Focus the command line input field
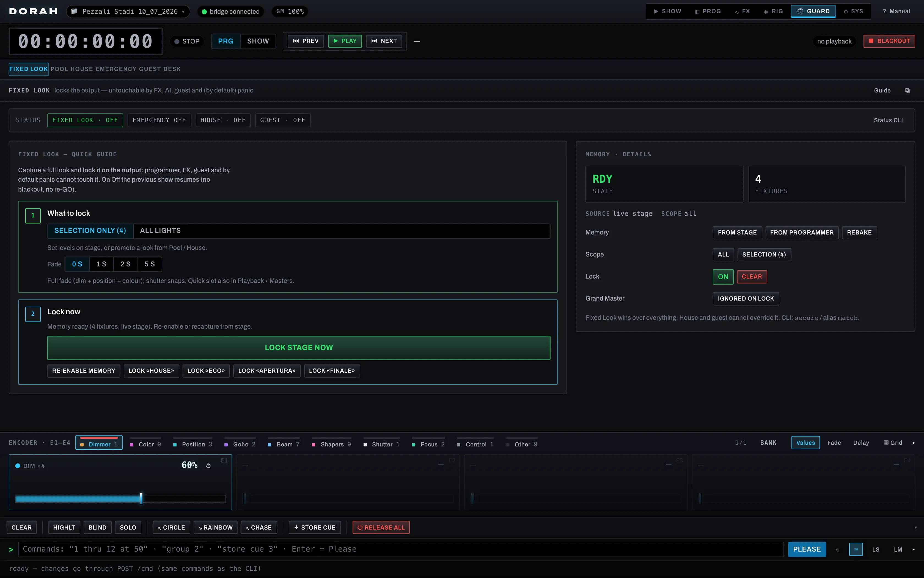The image size is (924, 578). click(400, 549)
